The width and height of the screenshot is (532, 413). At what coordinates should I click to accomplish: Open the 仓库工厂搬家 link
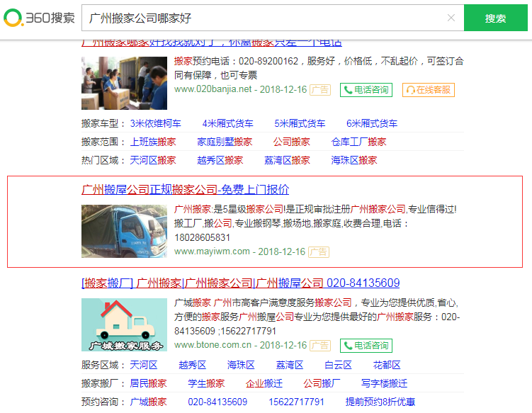tap(358, 142)
